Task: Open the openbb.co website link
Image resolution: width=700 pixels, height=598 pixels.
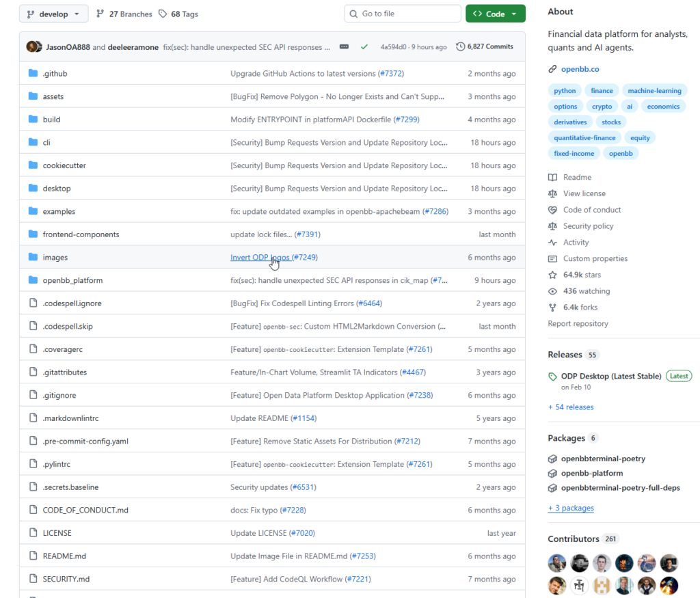Action: pyautogui.click(x=580, y=69)
